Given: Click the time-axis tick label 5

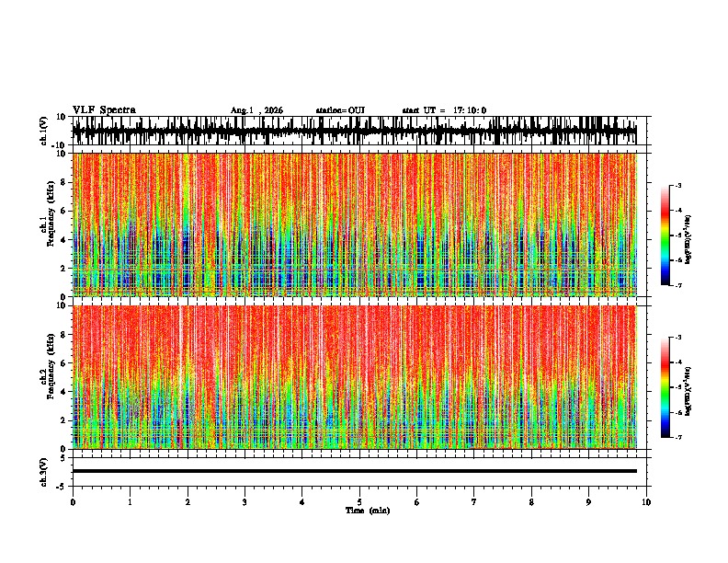Looking at the screenshot, I should pos(359,502).
